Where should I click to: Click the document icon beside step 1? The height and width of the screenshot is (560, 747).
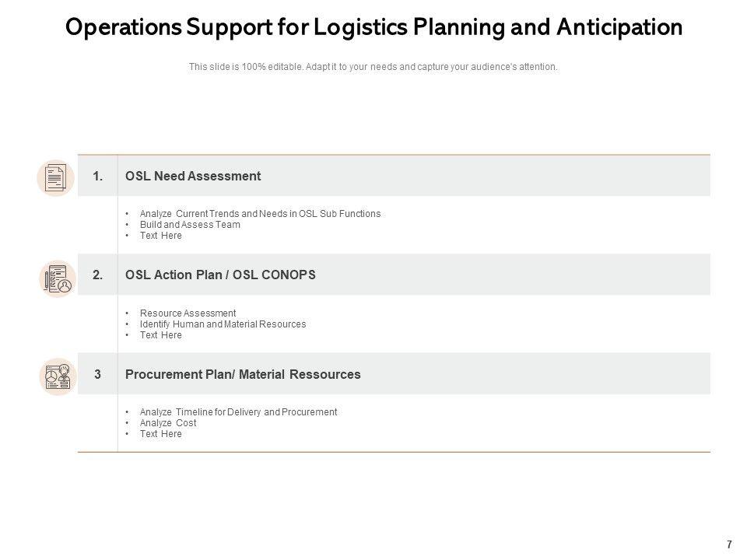coord(56,178)
